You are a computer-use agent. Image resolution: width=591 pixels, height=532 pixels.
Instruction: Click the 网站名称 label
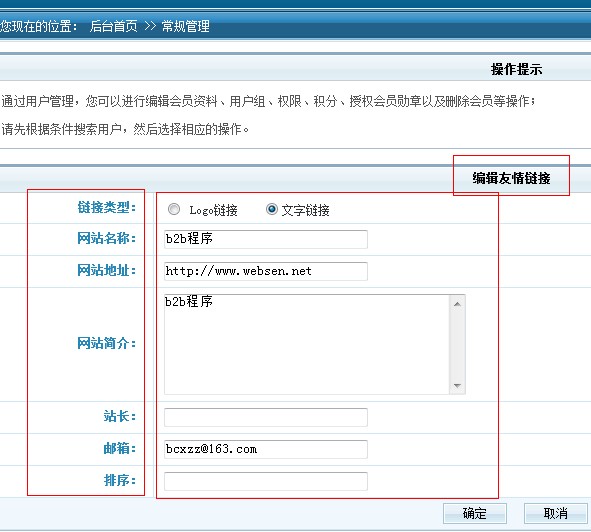point(107,238)
